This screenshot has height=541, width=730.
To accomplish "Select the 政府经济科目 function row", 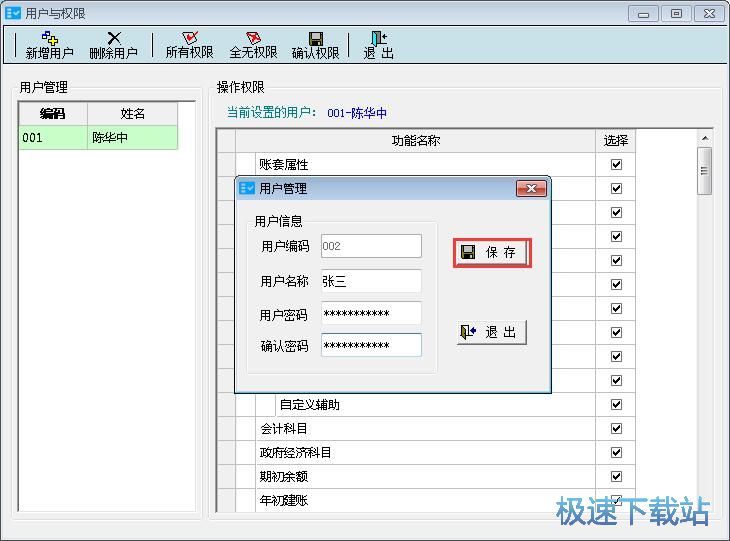I will tap(426, 453).
